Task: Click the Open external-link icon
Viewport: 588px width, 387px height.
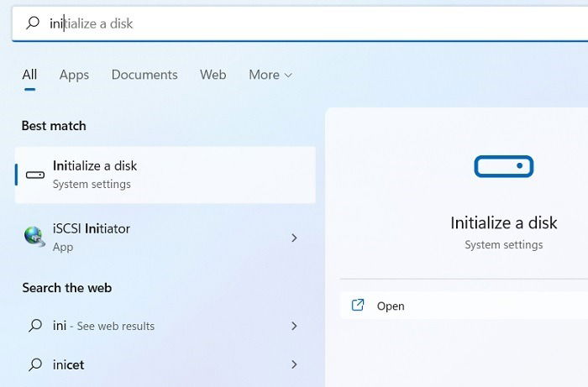Action: pyautogui.click(x=358, y=306)
